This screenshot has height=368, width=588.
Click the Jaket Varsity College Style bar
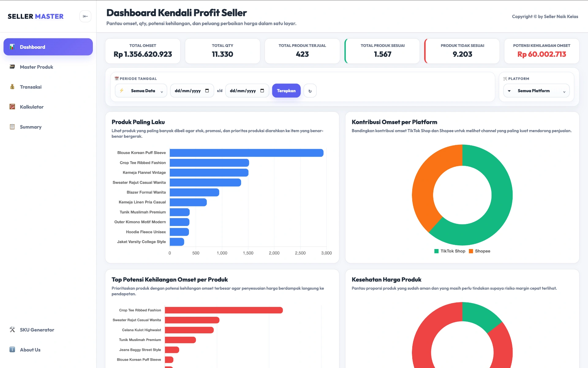(x=177, y=242)
